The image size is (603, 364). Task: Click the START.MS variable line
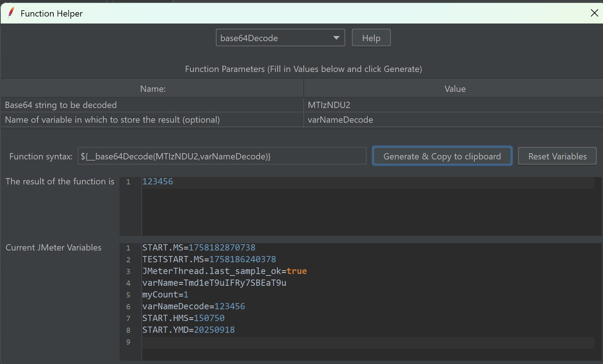199,248
